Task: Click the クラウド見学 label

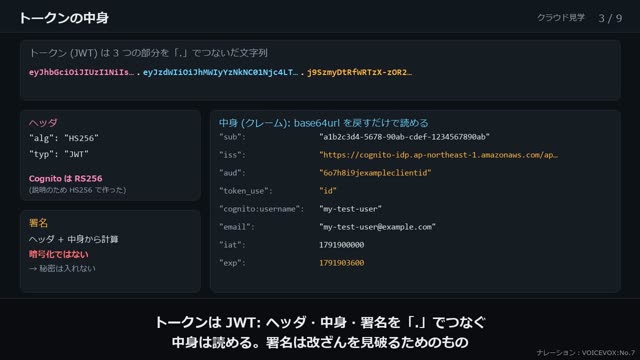Action: (560, 18)
